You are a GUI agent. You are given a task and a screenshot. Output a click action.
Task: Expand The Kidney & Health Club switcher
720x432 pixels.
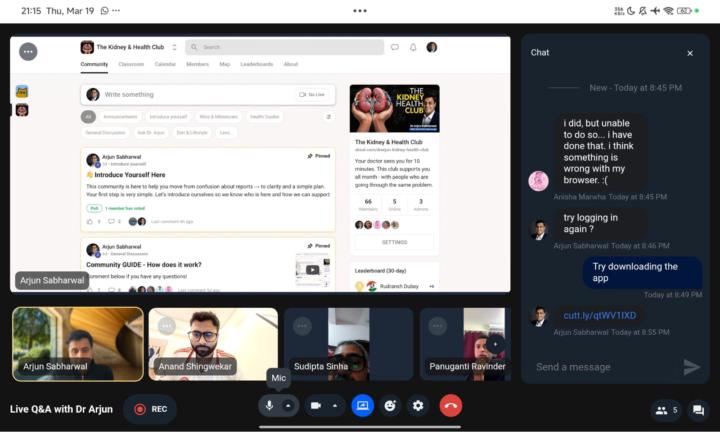[x=174, y=47]
